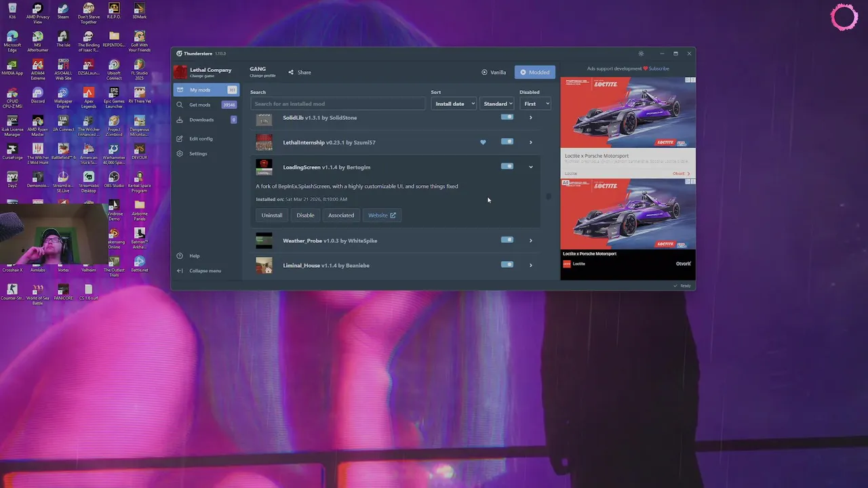Open the Downloads section
This screenshot has width=868, height=488.
coord(205,119)
